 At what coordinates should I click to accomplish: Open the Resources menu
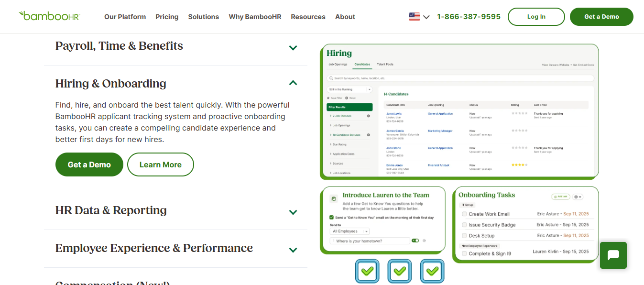point(308,17)
